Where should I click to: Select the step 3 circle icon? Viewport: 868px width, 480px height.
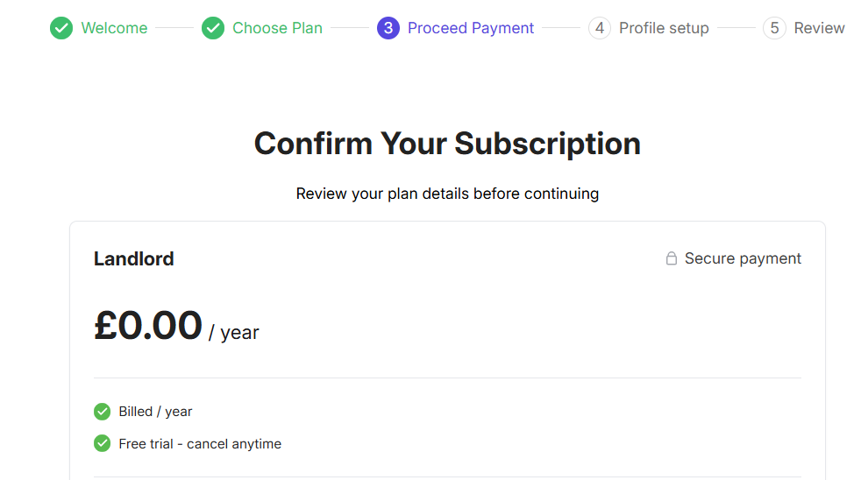coord(388,28)
